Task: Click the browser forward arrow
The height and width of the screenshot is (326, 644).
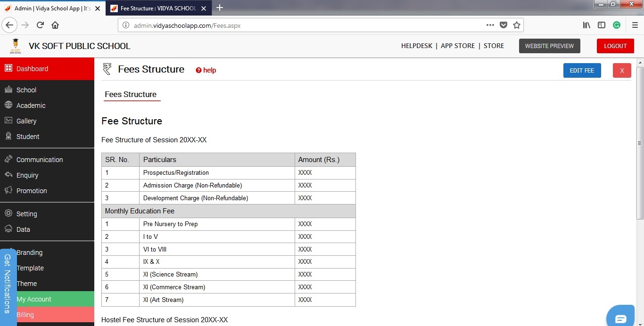Action: (x=25, y=25)
